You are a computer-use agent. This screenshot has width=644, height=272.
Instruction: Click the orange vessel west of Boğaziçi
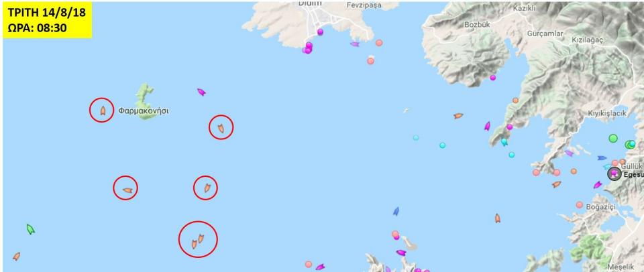497,218
